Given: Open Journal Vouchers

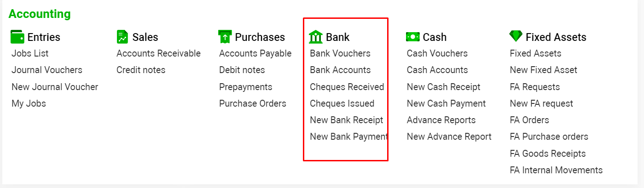Looking at the screenshot, I should point(47,70).
